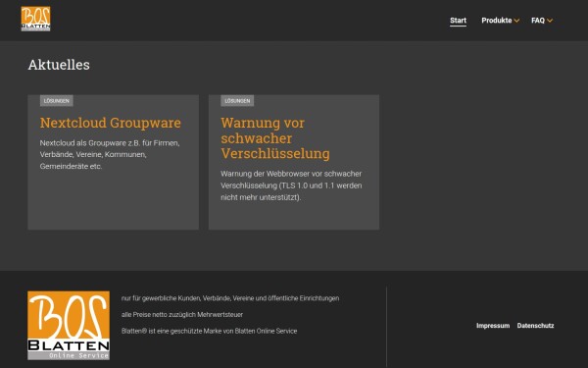Open the Produkte menu
Viewport: 588px width, 368px height.
tap(497, 21)
